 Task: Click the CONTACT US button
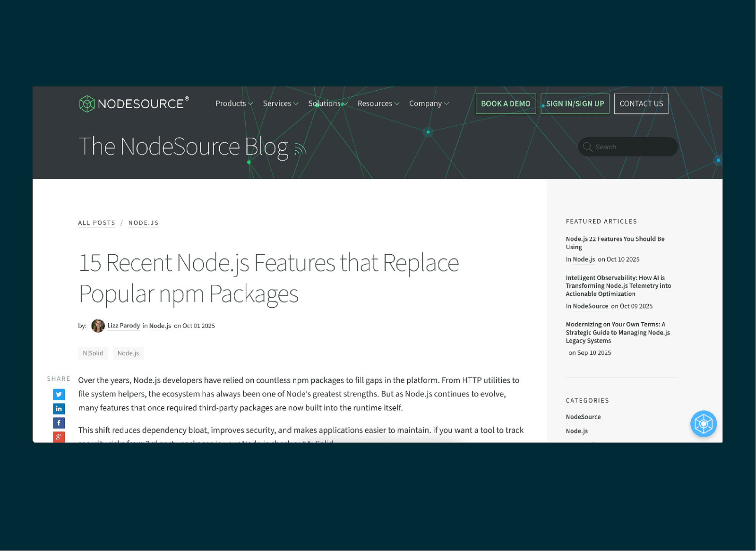(641, 104)
